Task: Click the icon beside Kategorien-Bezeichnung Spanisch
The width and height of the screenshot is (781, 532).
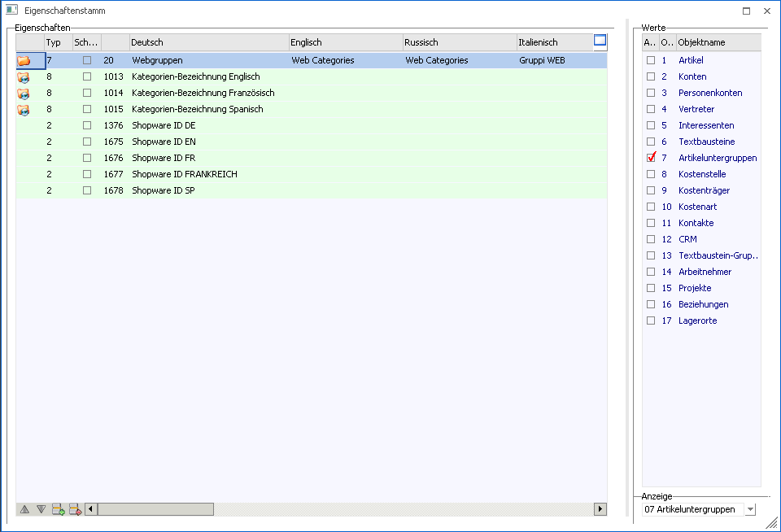Action: (x=24, y=109)
